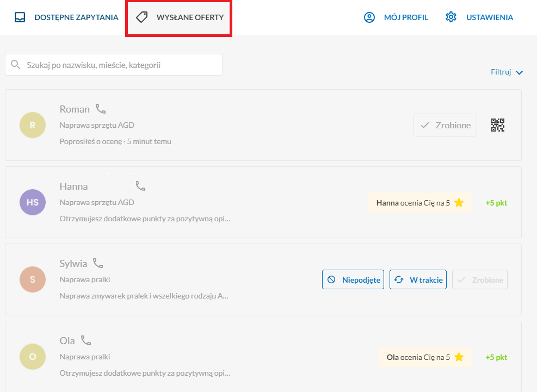Mark Sylwia's job as Niepodjęte
537x392 pixels.
(353, 279)
